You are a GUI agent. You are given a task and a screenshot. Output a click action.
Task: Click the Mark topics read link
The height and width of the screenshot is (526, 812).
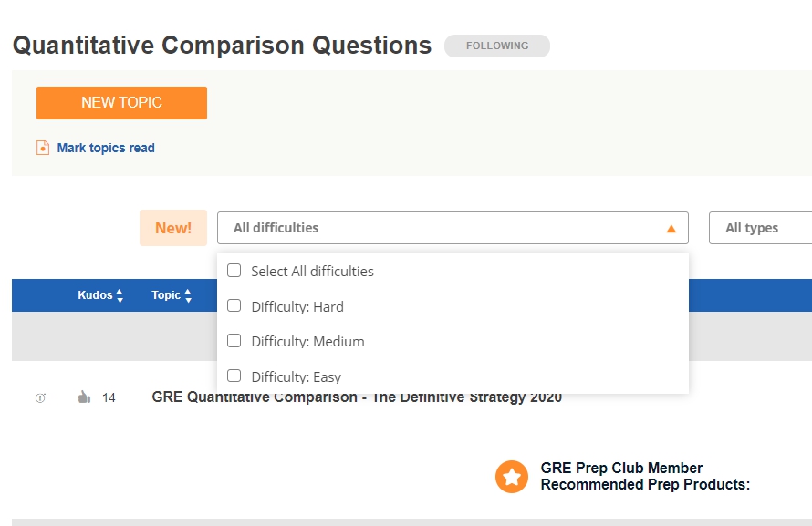(x=106, y=148)
